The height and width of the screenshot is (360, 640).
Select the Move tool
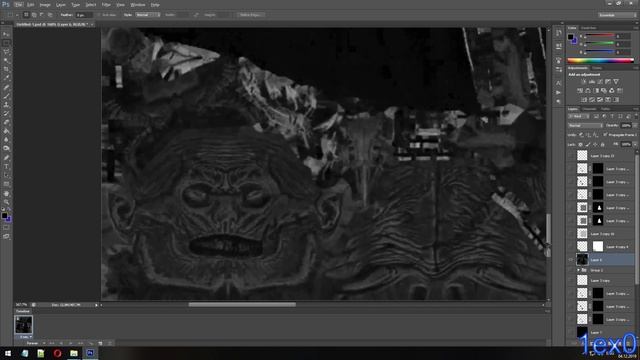click(x=6, y=34)
